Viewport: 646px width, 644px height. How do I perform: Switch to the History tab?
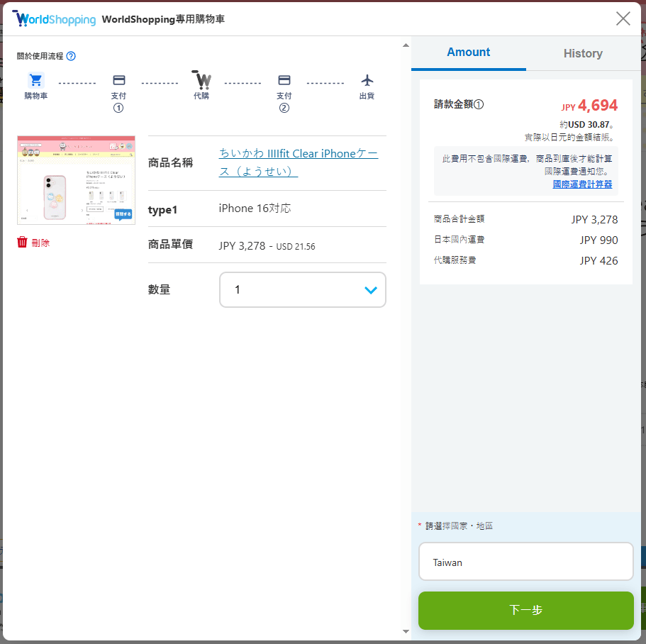(583, 53)
